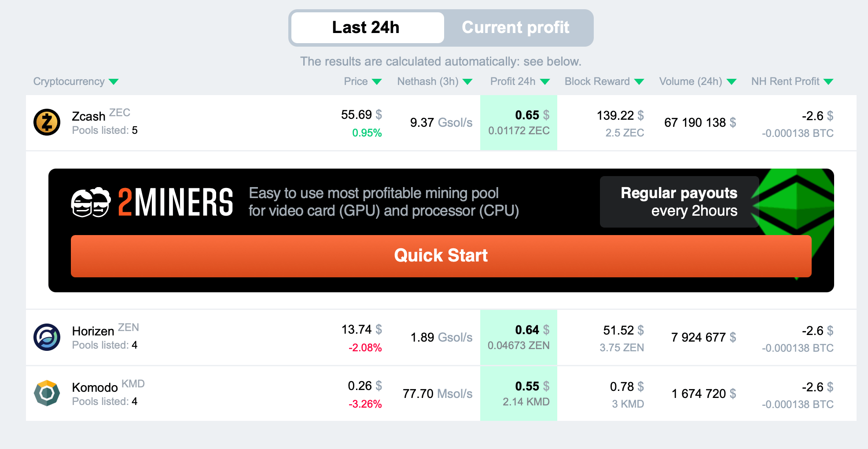The height and width of the screenshot is (449, 868).
Task: Sort by the Price column arrow
Action: click(377, 82)
